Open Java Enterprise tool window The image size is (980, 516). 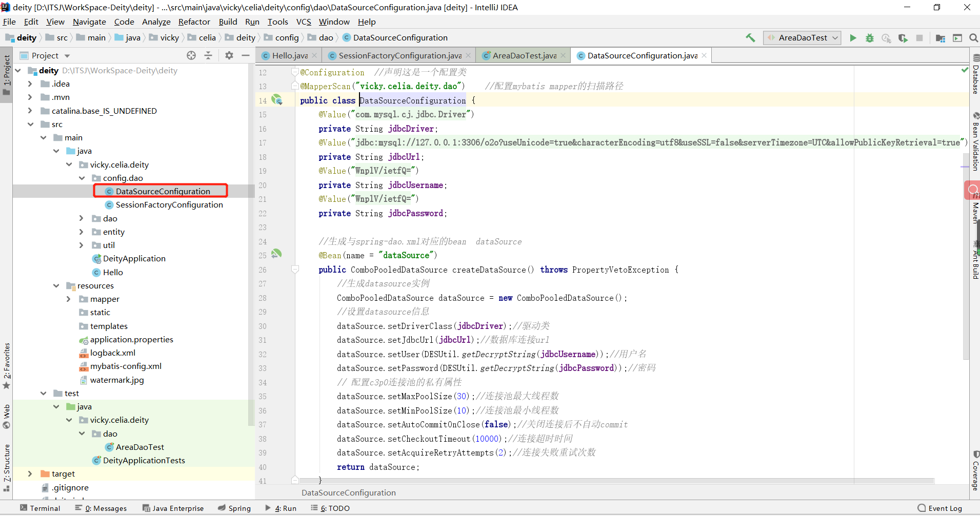pos(173,508)
